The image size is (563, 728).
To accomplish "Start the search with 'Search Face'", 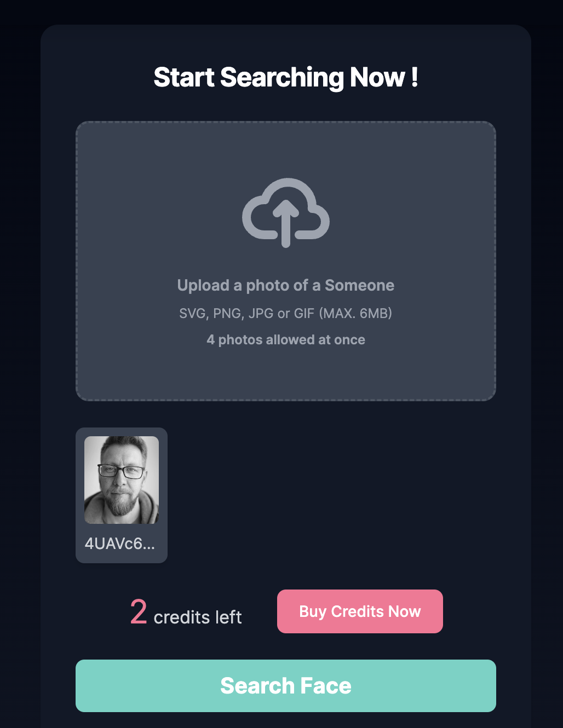I will 286,686.
